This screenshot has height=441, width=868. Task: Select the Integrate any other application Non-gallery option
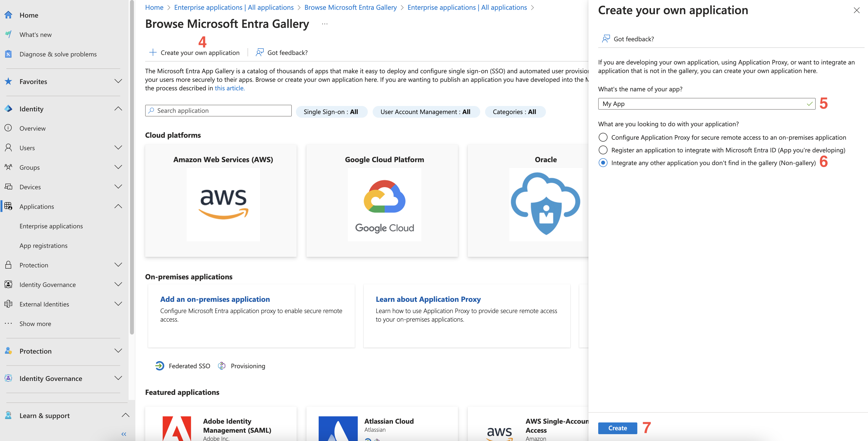coord(603,163)
